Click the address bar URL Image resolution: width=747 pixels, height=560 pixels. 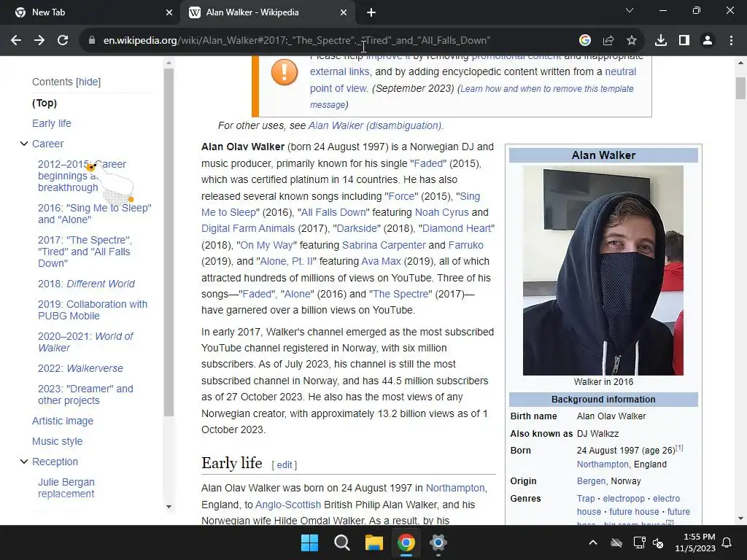tap(296, 41)
